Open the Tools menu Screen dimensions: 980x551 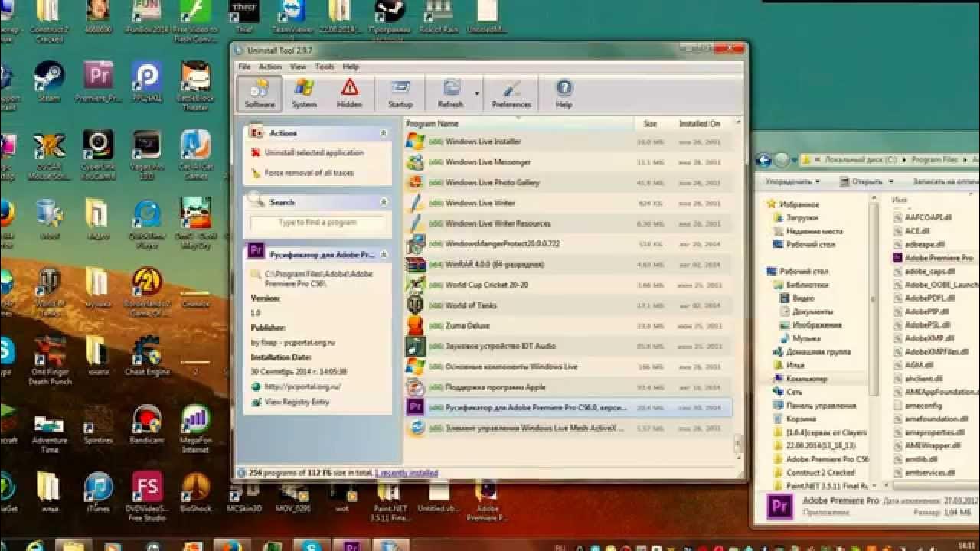(x=325, y=67)
